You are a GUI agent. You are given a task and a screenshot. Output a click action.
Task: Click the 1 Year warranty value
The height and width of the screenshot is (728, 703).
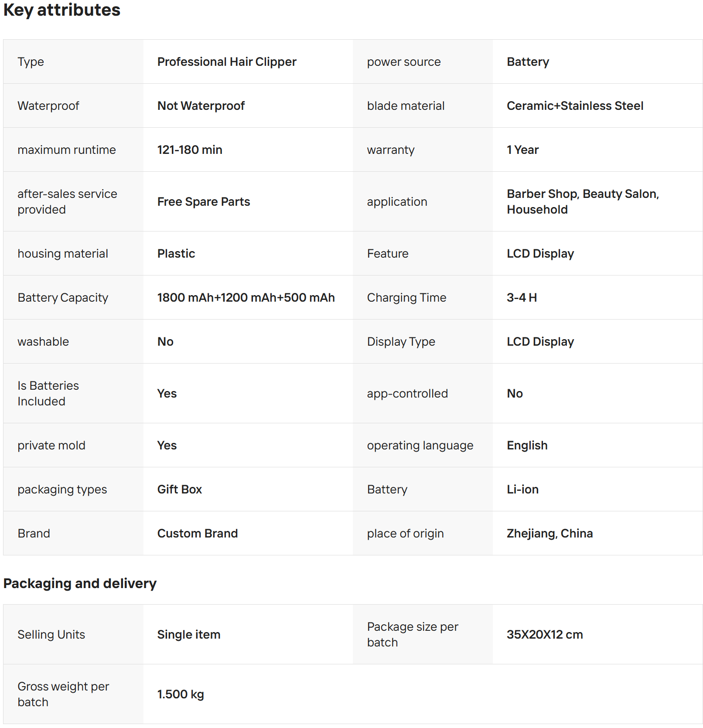click(x=522, y=150)
